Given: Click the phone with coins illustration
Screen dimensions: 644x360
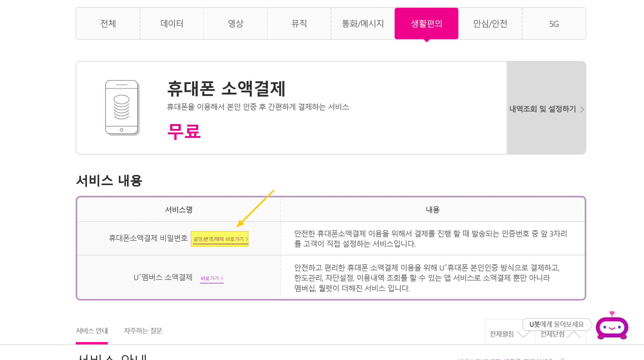Looking at the screenshot, I should pyautogui.click(x=122, y=108).
